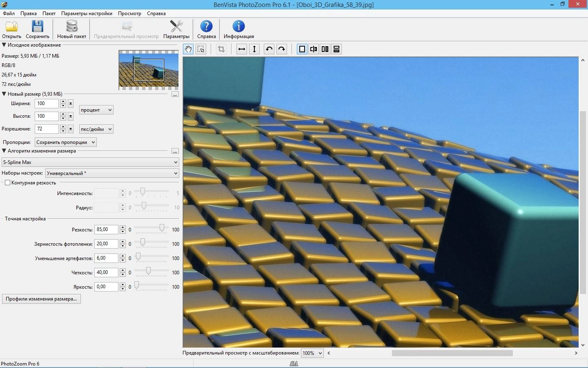Open the Просмотр menu
The height and width of the screenshot is (368, 588).
129,13
